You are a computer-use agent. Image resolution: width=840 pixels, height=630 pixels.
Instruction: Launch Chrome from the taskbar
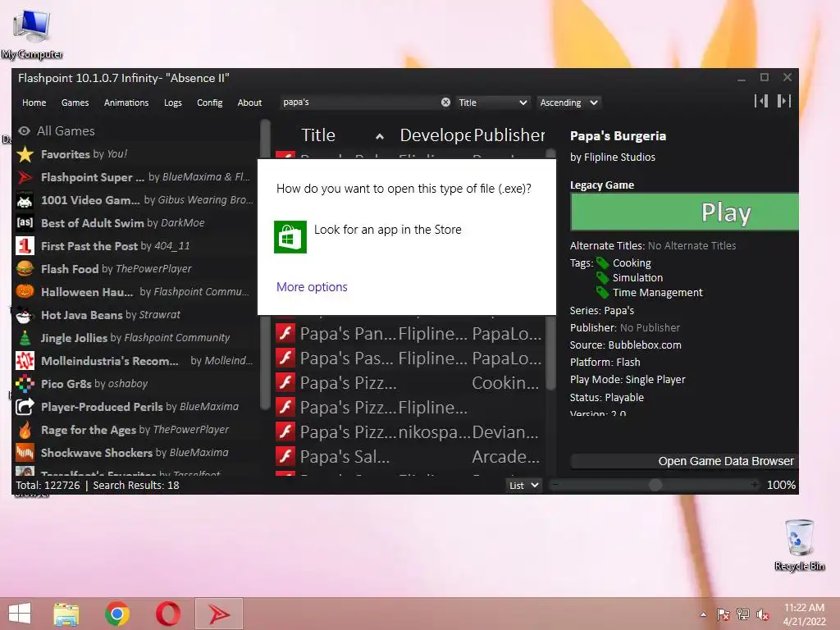116,614
